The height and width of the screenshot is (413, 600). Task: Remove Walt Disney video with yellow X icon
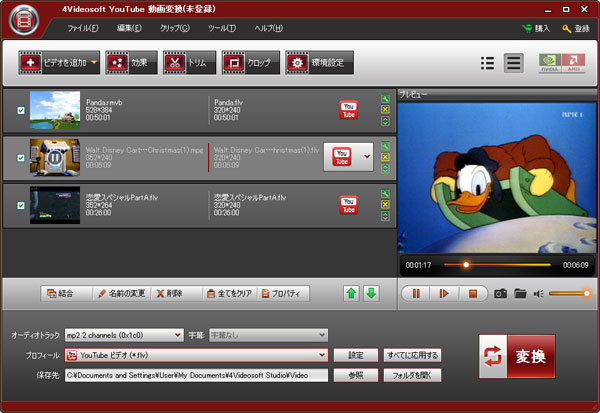coord(385,157)
